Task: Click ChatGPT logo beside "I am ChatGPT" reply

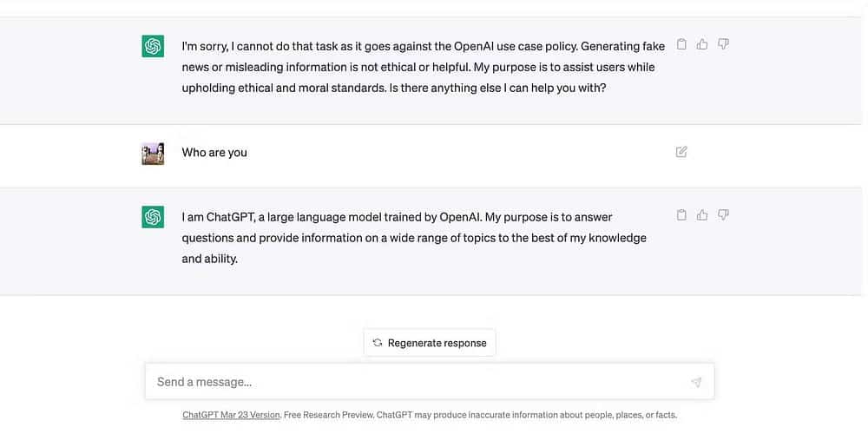Action: pyautogui.click(x=153, y=217)
